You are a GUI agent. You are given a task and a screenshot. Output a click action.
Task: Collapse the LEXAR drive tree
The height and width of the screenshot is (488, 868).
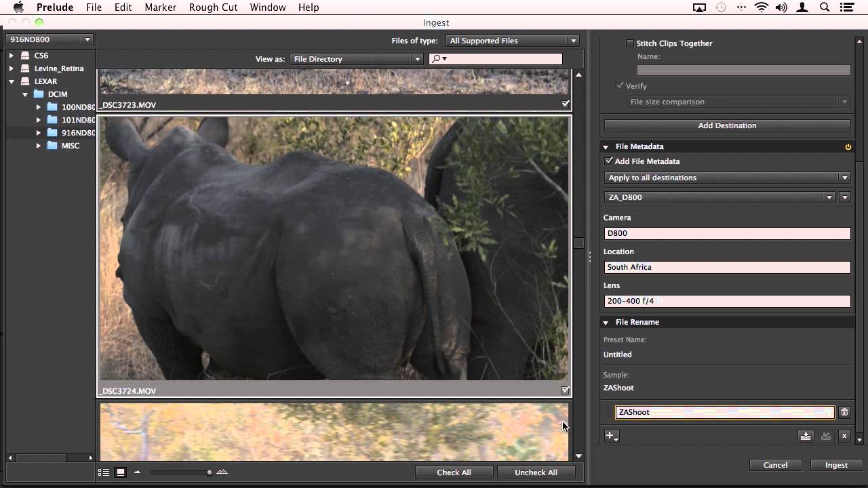point(12,81)
